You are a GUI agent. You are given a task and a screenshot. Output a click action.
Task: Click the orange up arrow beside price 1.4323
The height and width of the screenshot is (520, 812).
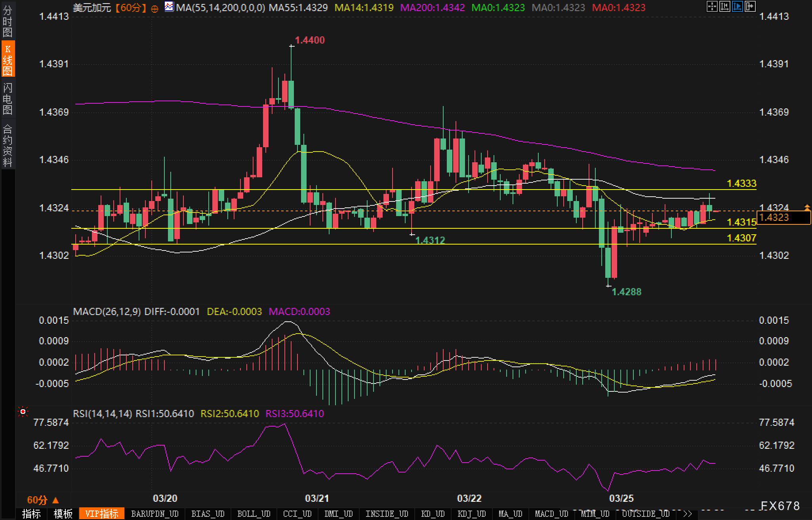tap(807, 207)
